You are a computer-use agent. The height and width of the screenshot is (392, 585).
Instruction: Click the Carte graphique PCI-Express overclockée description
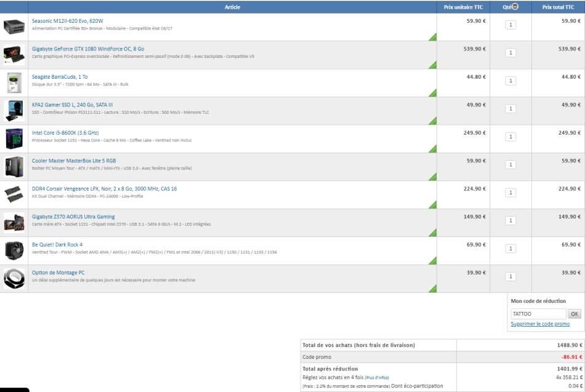click(x=143, y=57)
